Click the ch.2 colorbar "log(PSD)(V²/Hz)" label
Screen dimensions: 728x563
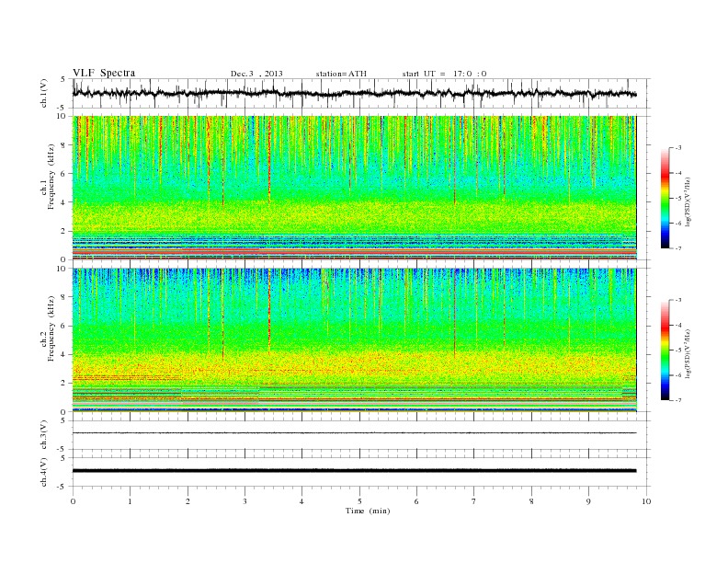688,352
